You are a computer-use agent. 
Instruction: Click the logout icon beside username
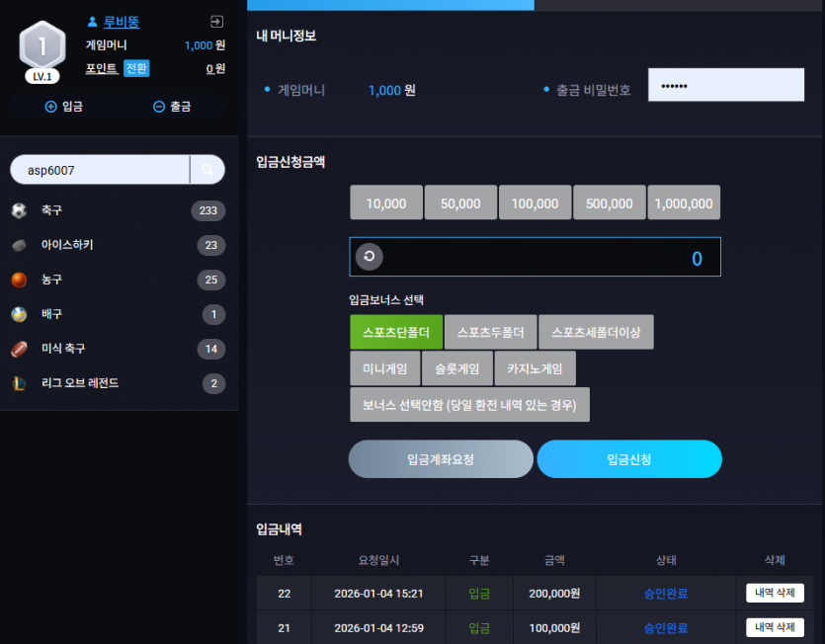pyautogui.click(x=216, y=22)
